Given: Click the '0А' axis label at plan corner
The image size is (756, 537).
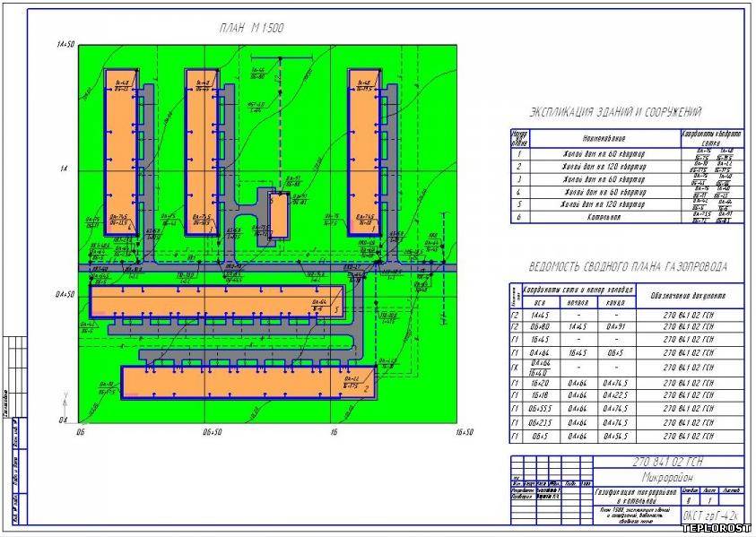Looking at the screenshot, I should (63, 420).
